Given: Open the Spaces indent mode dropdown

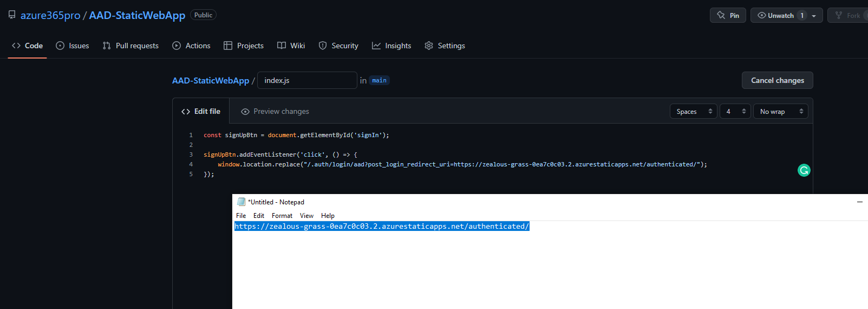Looking at the screenshot, I should tap(694, 111).
